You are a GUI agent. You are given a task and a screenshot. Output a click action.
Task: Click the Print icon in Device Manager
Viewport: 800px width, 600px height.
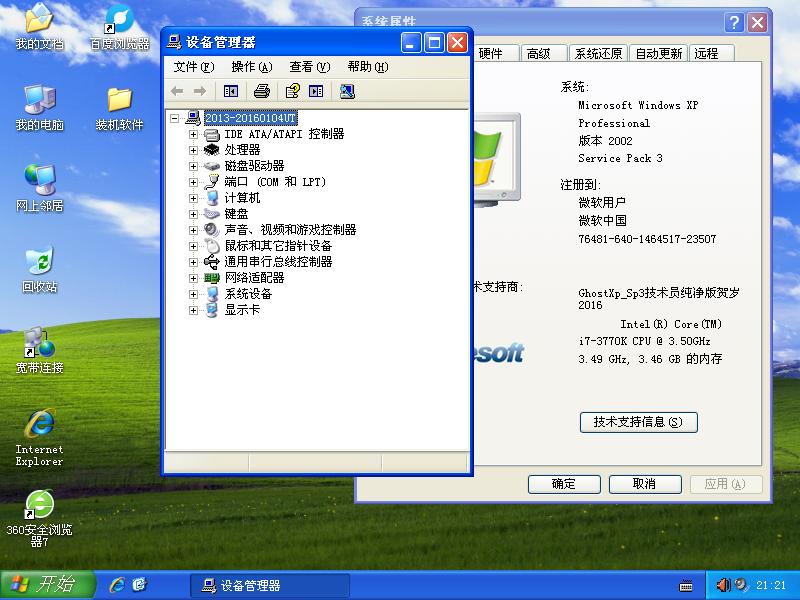point(262,91)
